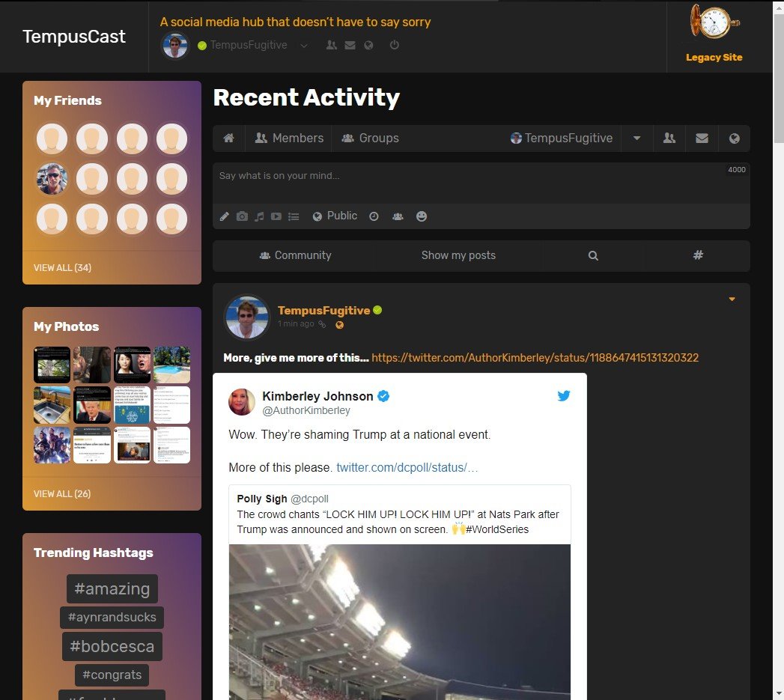Viewport: 784px width, 700px height.
Task: Click the #amazing hashtag
Action: point(112,588)
